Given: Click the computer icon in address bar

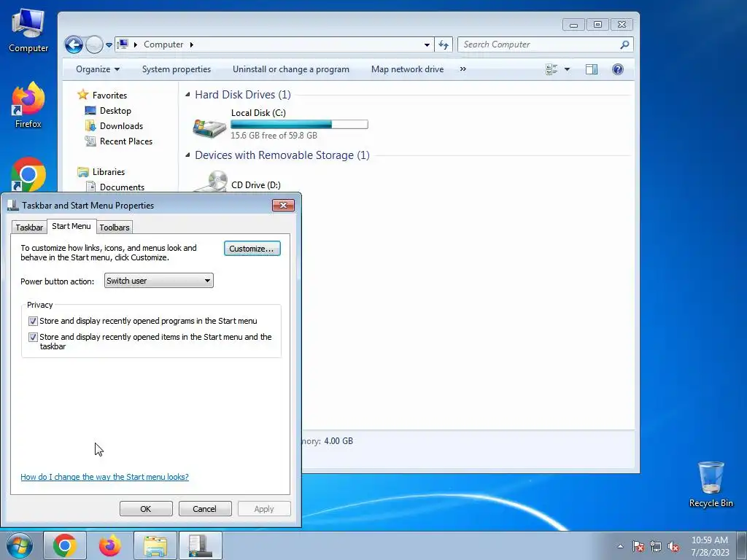Looking at the screenshot, I should pos(123,44).
